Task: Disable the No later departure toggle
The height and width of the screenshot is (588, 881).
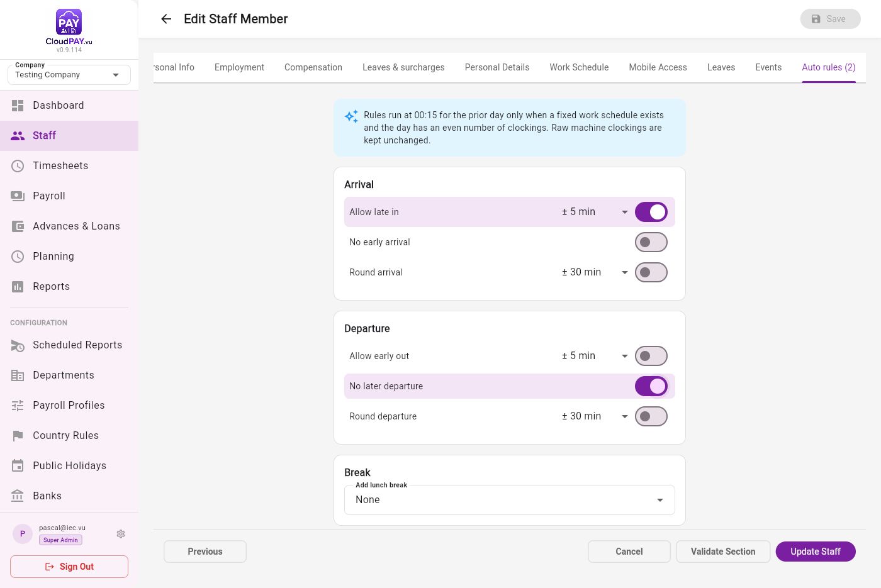Action: (x=651, y=386)
